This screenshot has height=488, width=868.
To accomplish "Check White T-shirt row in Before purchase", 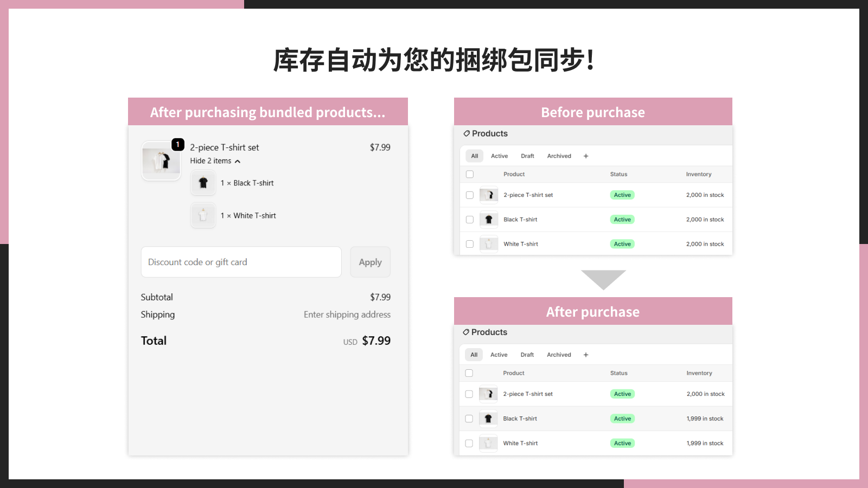I will (470, 244).
